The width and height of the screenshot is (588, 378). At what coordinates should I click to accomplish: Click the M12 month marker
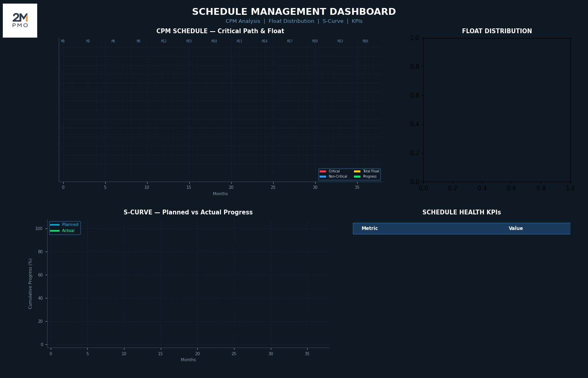[x=164, y=42]
